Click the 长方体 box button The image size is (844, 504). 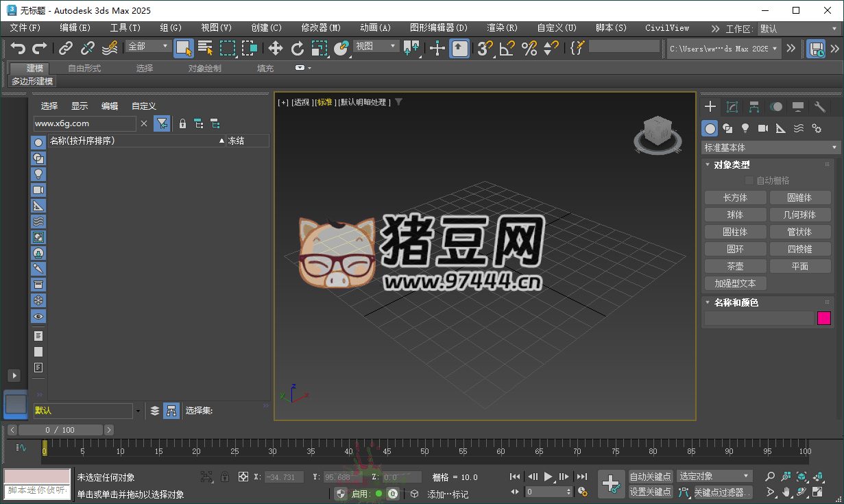click(735, 197)
